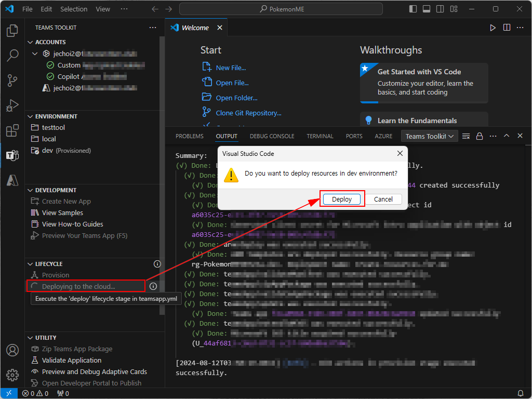The height and width of the screenshot is (399, 532).
Task: Open Learn the Fundamentals walkthrough
Action: [424, 119]
